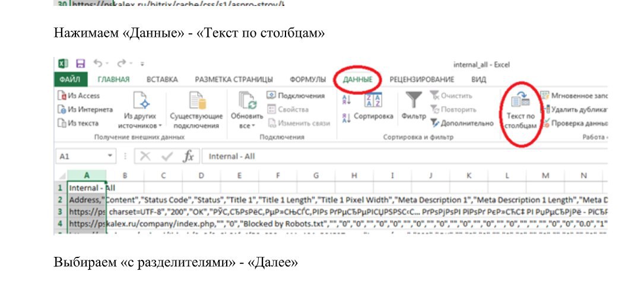Switch to the ДАННЫЕ tab
This screenshot has height=296, width=644.
point(358,79)
